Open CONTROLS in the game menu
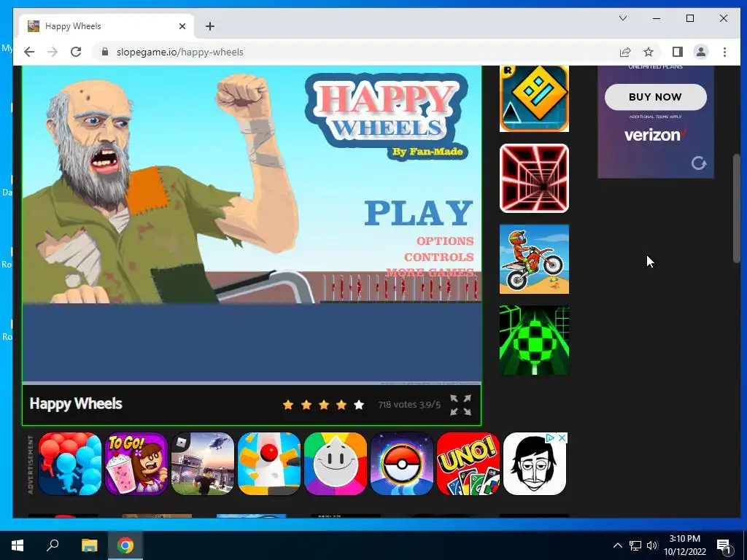 [x=438, y=257]
